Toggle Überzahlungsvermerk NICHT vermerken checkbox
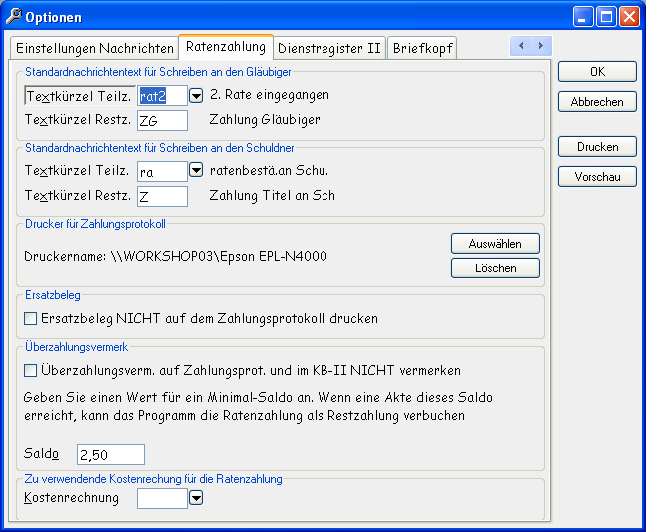The image size is (647, 532). (30, 370)
